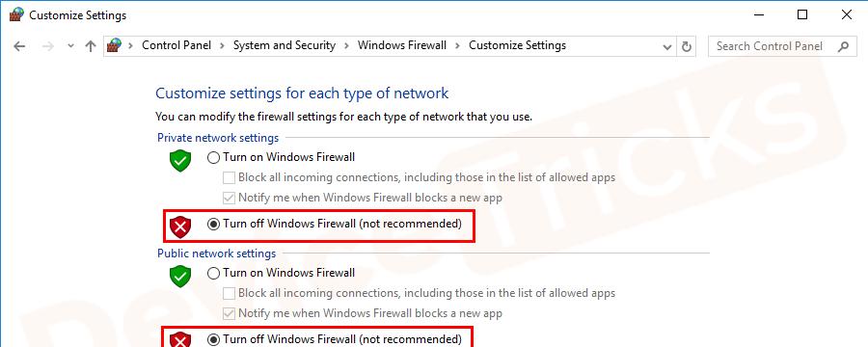868x347 pixels.
Task: Click the green shield under Private network settings
Action: click(180, 161)
